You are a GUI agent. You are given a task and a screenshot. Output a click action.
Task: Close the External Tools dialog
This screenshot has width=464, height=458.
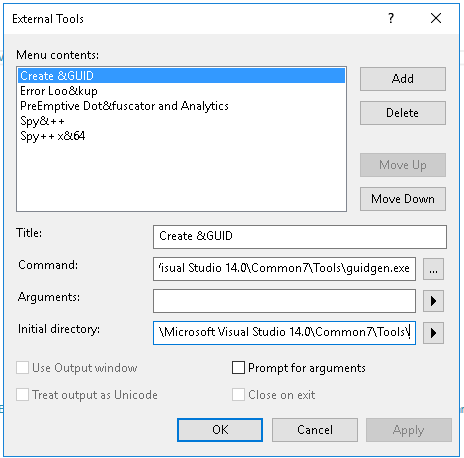pos(436,18)
